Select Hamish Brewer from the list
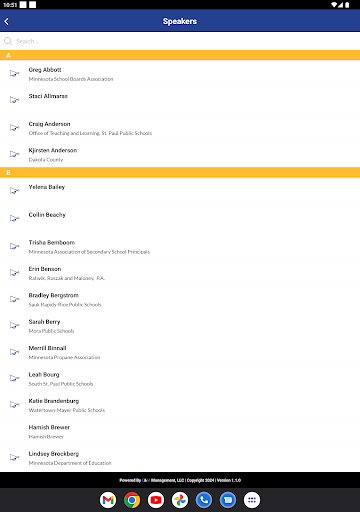Image resolution: width=360 pixels, height=512 pixels. coord(180,431)
